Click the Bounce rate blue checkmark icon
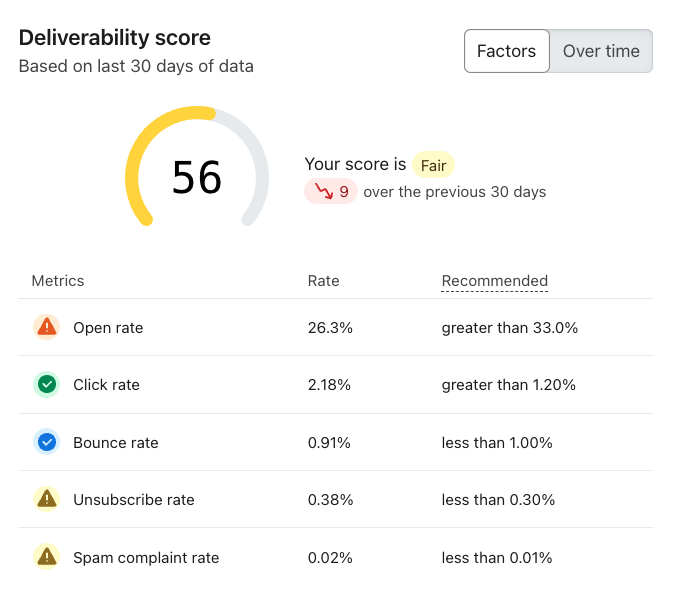674x603 pixels. (46, 442)
